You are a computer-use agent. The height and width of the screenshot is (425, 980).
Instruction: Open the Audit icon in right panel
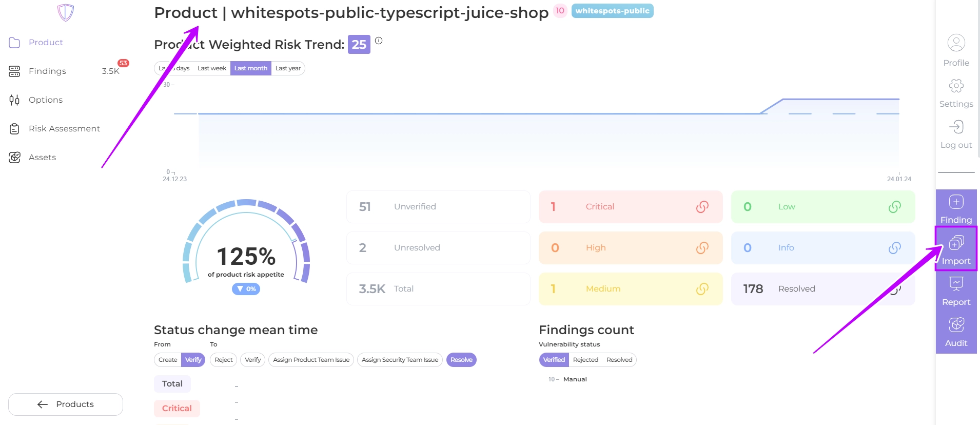pyautogui.click(x=956, y=325)
